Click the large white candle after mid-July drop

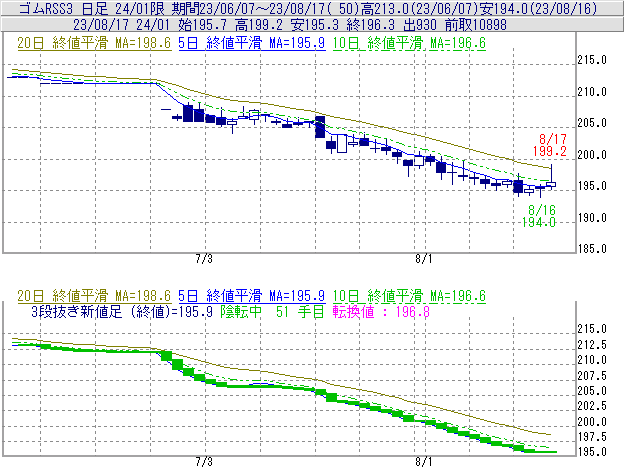point(342,143)
